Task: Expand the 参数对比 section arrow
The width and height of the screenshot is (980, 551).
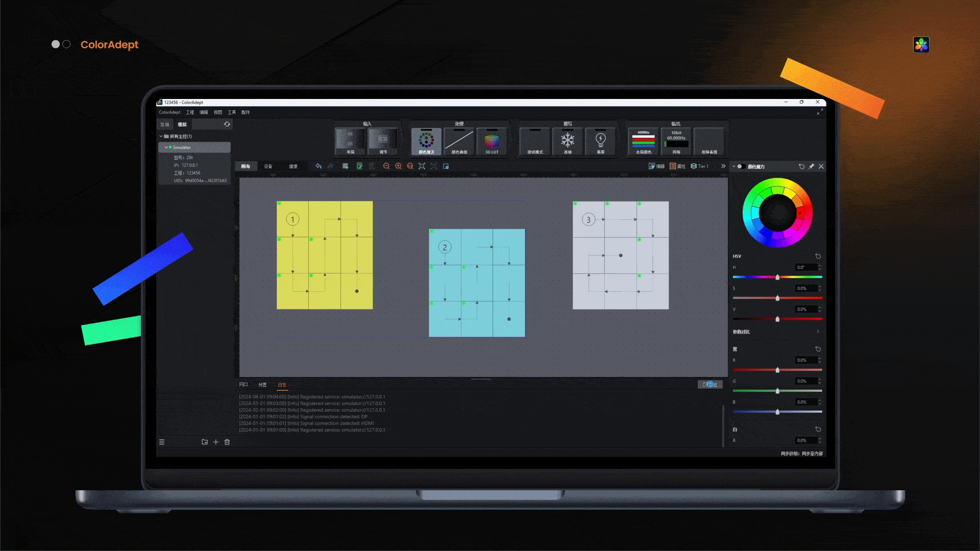Action: [818, 332]
